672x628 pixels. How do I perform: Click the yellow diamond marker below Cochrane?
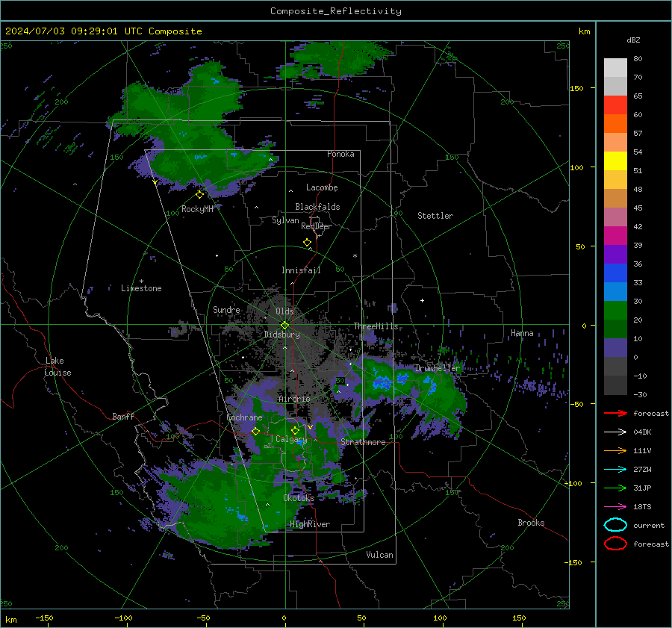pos(255,431)
